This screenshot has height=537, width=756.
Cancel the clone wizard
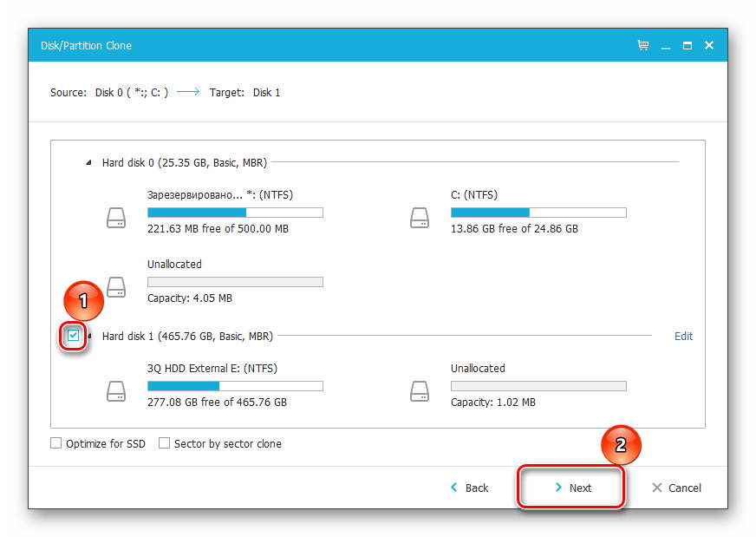tap(676, 488)
